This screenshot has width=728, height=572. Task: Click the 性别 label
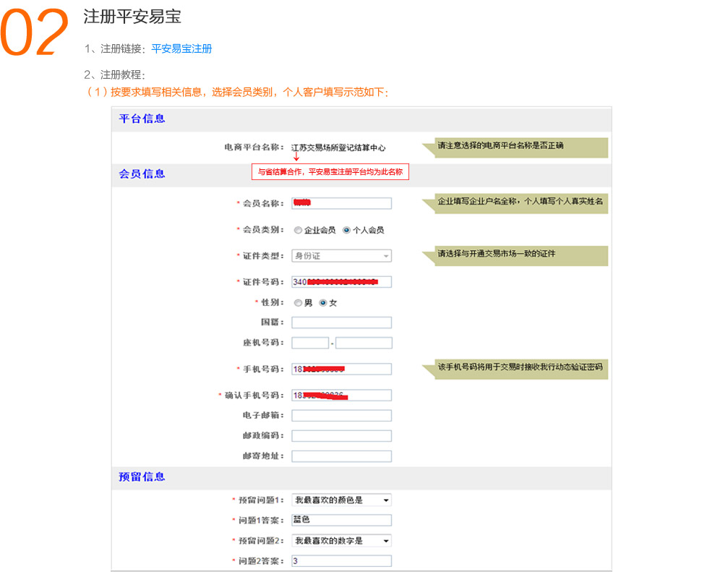272,303
